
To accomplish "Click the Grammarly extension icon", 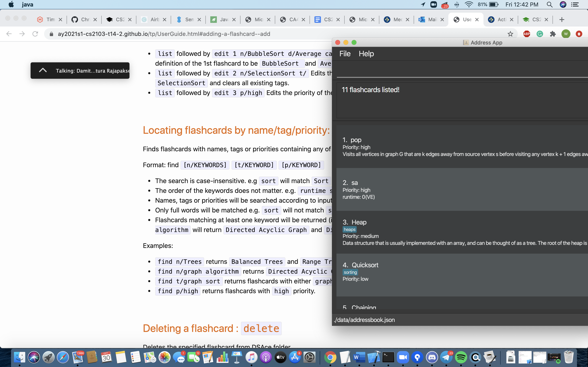I will (x=540, y=34).
